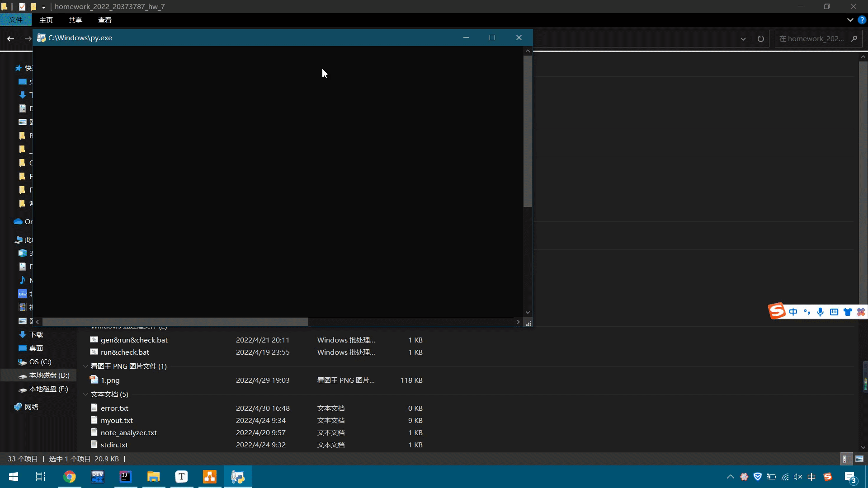Select the 1.png thumbnail file
Image resolution: width=868 pixels, height=488 pixels.
[110, 380]
